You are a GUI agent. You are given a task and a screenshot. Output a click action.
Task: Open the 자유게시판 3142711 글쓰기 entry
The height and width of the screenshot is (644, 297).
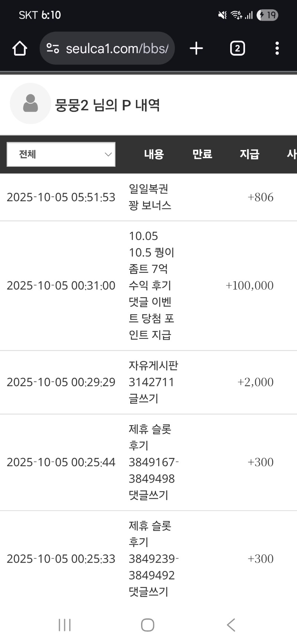click(153, 382)
